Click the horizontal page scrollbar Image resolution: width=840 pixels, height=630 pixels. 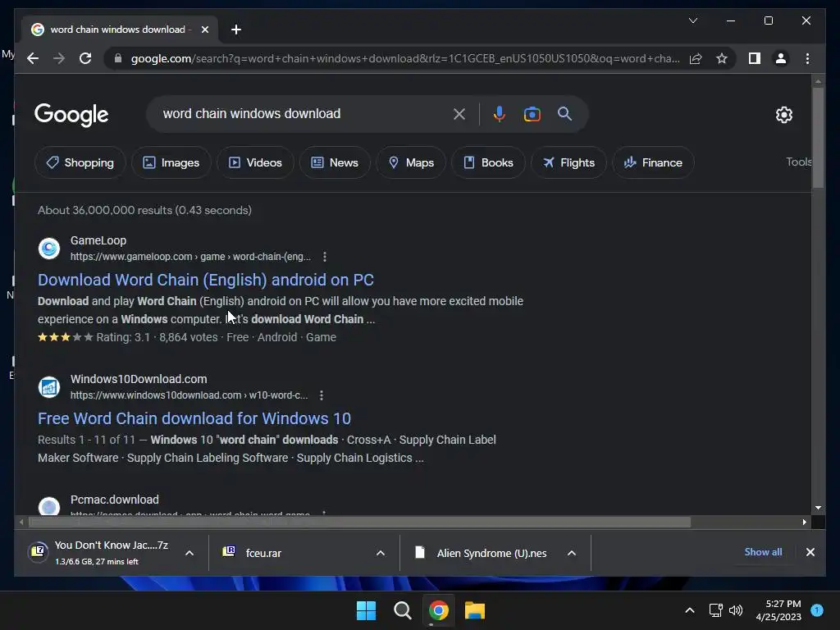359,522
